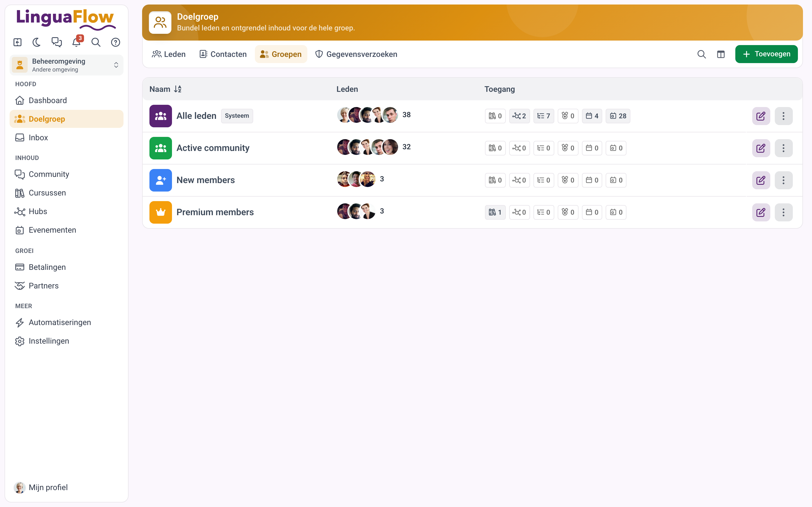
Task: Open more options for Alle leden
Action: coord(784,116)
